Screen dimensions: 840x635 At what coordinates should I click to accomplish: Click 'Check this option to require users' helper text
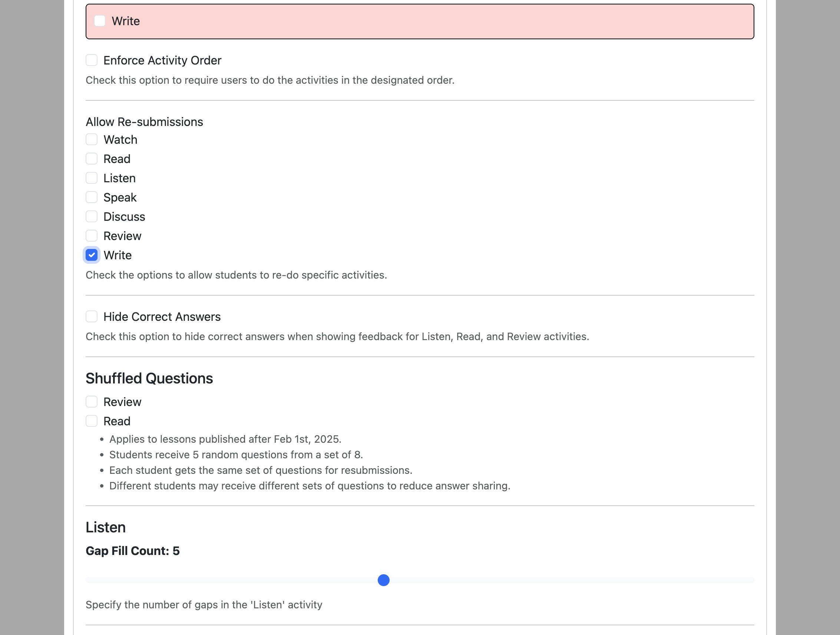click(270, 80)
